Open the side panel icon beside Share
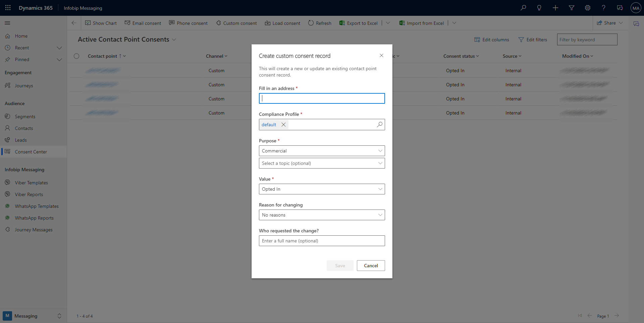 click(636, 24)
